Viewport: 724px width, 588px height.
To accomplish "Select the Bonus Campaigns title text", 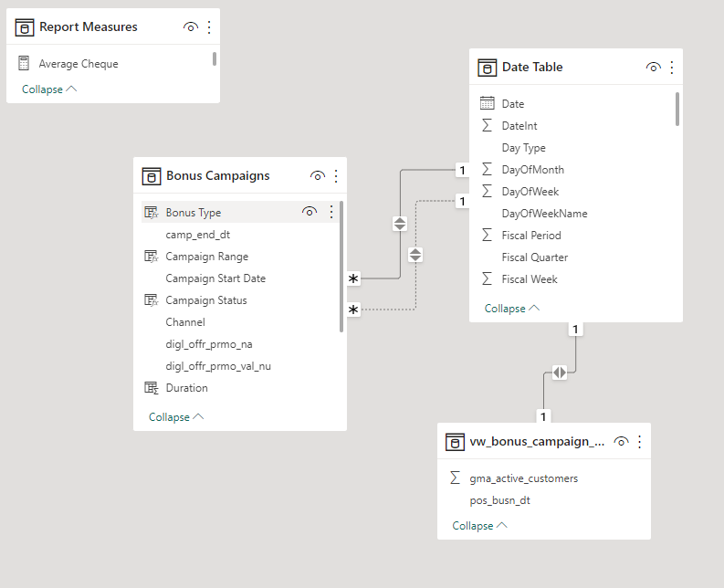I will point(218,176).
